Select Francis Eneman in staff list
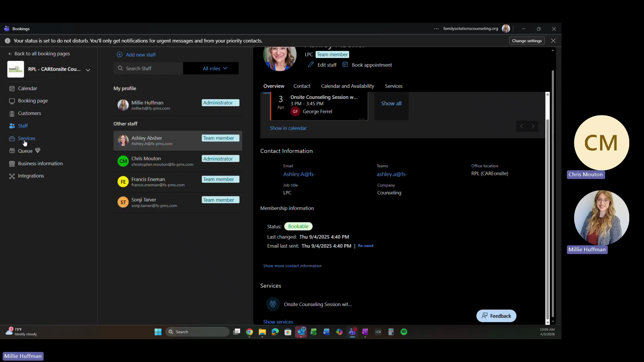 click(178, 182)
